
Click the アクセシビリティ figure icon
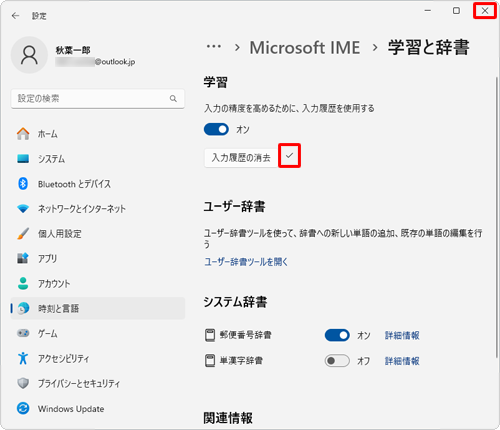click(23, 358)
